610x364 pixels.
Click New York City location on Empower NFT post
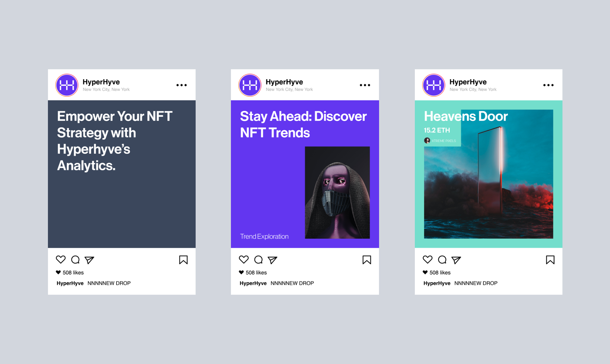click(x=106, y=89)
